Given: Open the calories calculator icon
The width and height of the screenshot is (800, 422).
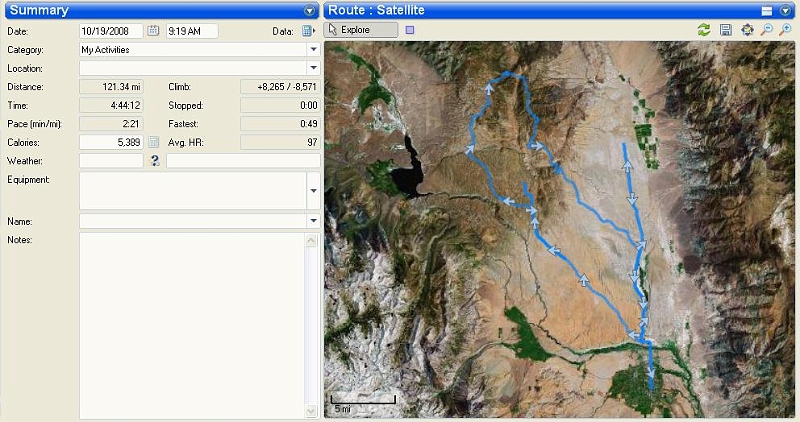Looking at the screenshot, I should (154, 142).
